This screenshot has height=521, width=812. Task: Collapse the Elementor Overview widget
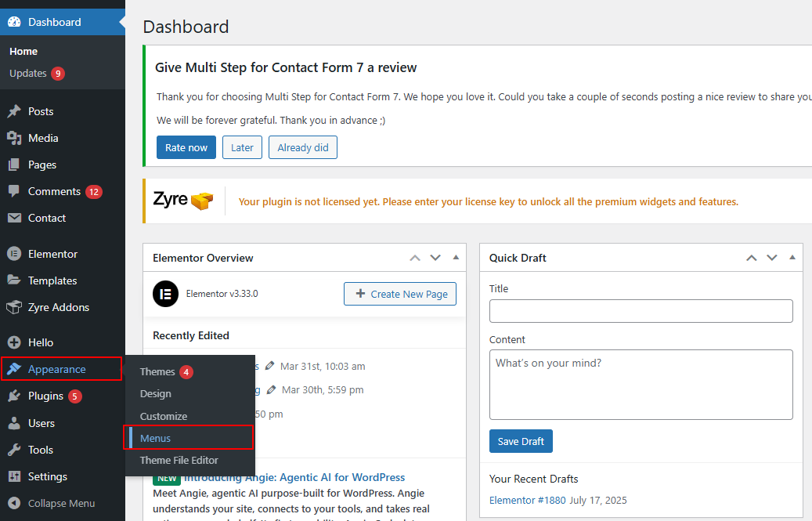point(456,258)
